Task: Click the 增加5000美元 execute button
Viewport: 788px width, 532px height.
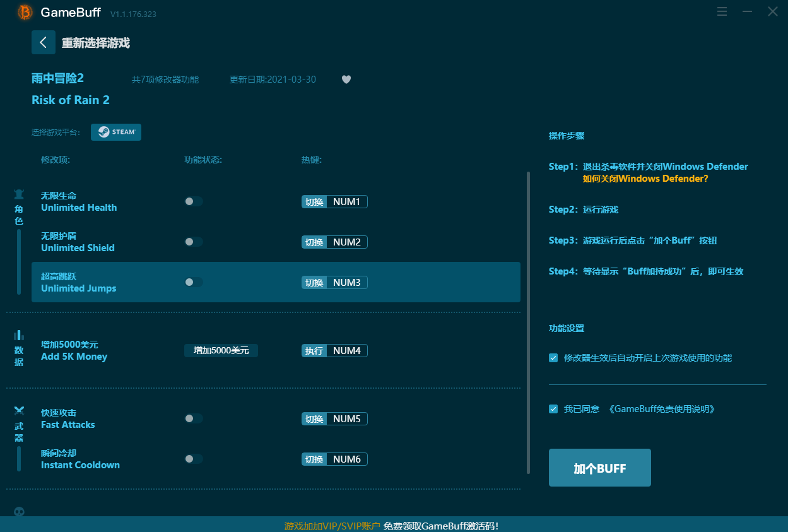Action: pyautogui.click(x=221, y=350)
